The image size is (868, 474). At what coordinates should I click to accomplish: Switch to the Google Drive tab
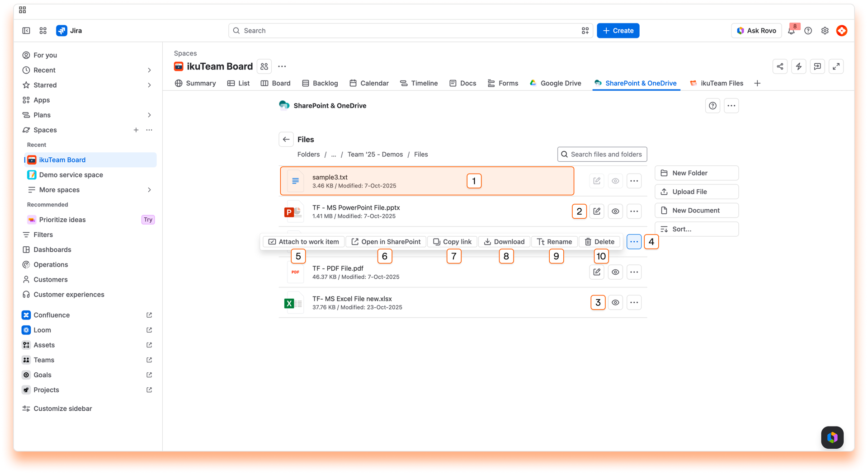click(x=556, y=83)
